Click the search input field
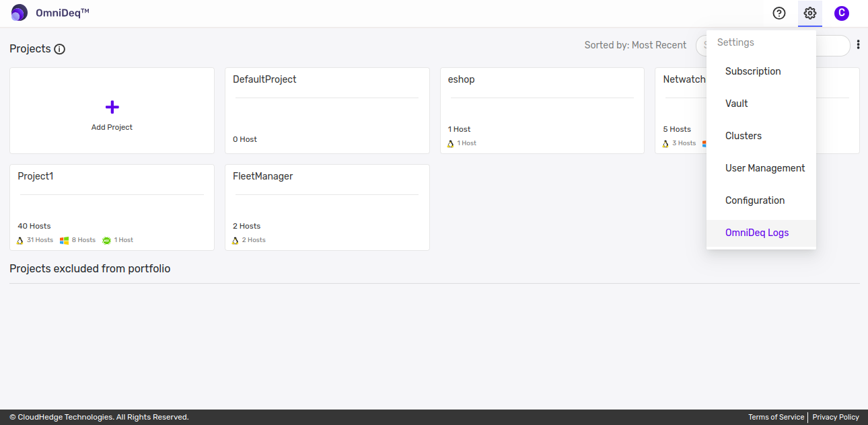The height and width of the screenshot is (425, 868). coord(773,46)
